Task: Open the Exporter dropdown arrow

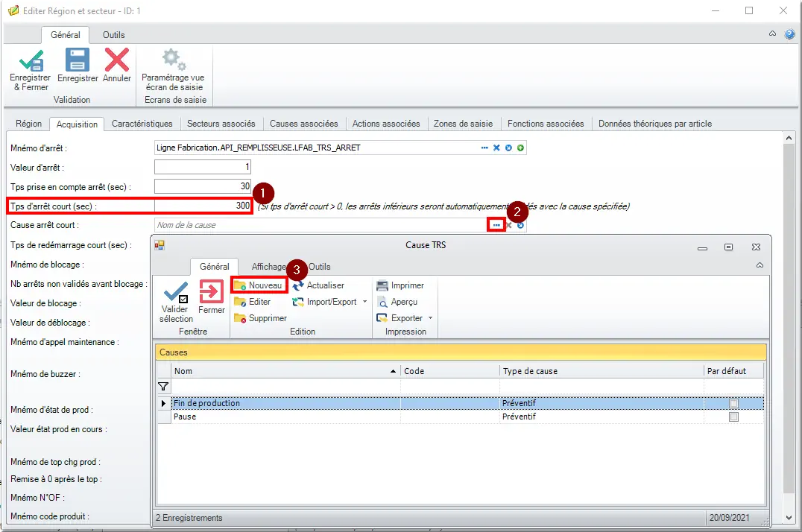Action: [430, 318]
